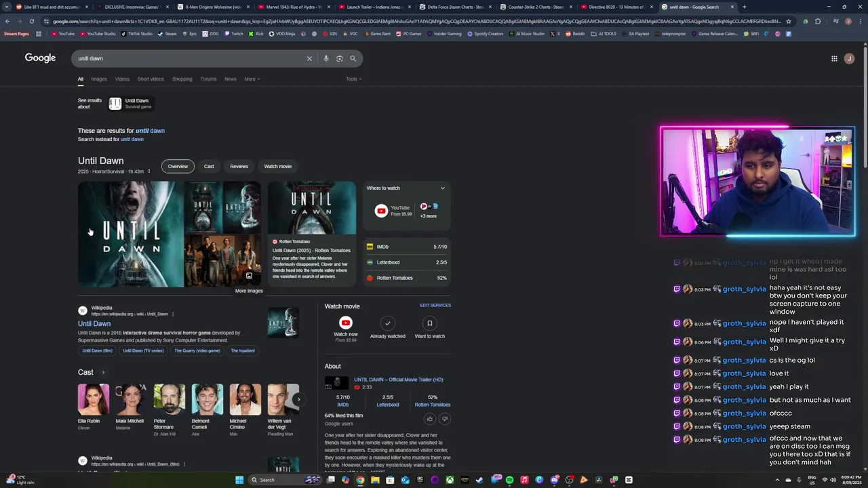Viewport: 868px width, 488px height.
Task: Click the EDIT SERVICES link
Action: point(435,305)
